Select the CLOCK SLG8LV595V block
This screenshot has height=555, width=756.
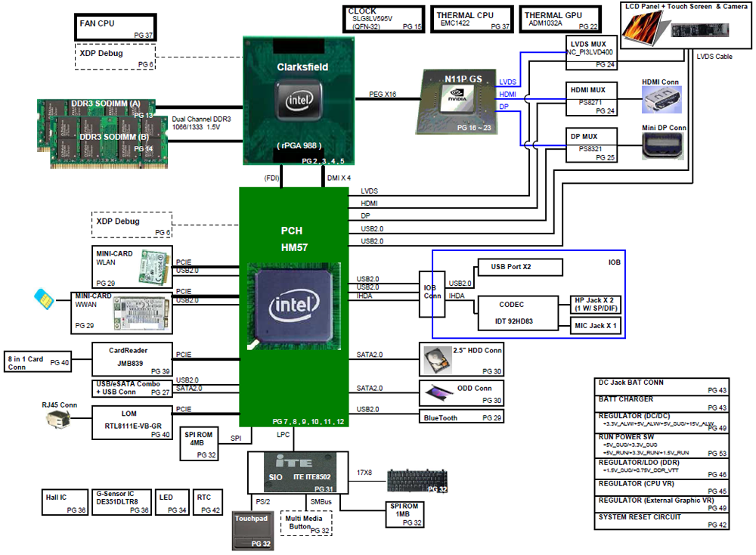click(x=384, y=20)
